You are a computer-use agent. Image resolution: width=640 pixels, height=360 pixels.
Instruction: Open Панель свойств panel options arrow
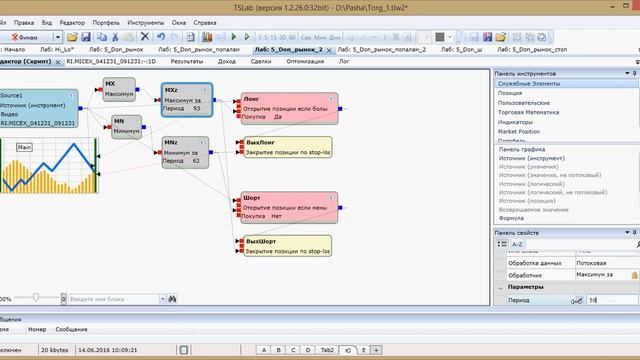pos(627,233)
